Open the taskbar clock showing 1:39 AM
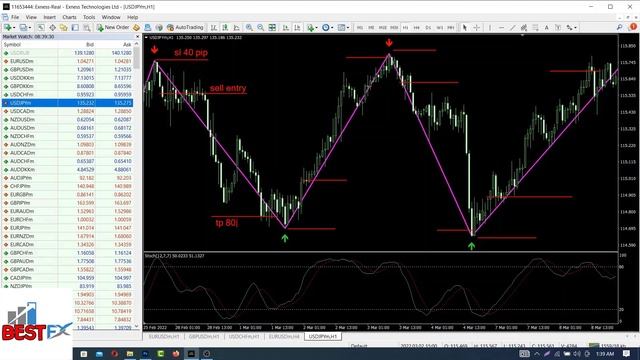Screen dimensions: 640x360 (605, 354)
